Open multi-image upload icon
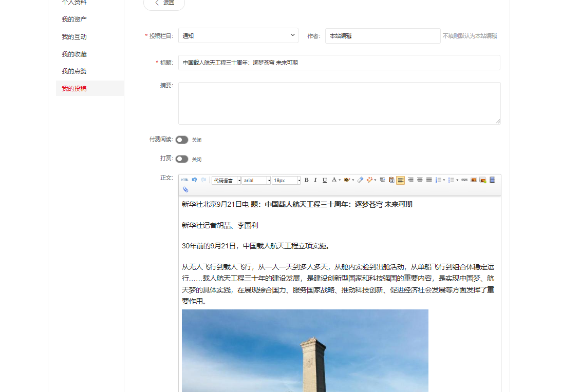561x392 pixels. [483, 180]
